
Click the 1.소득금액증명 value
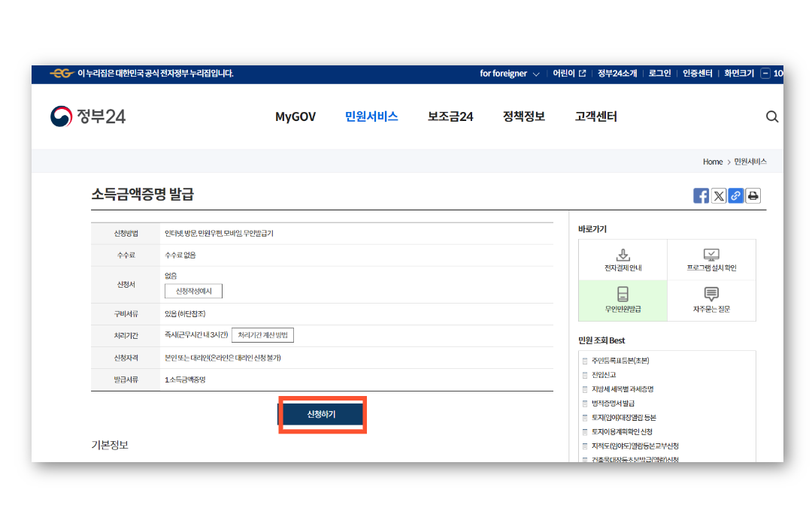(x=185, y=380)
